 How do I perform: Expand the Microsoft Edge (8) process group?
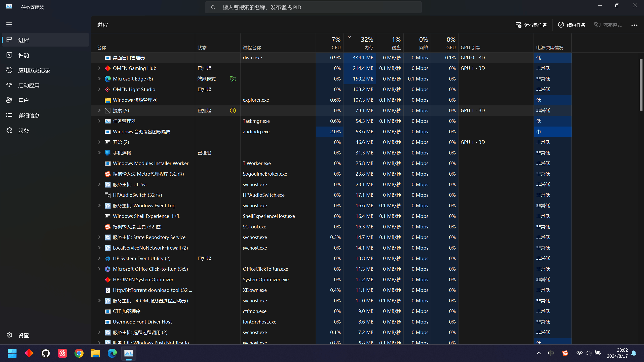point(99,79)
